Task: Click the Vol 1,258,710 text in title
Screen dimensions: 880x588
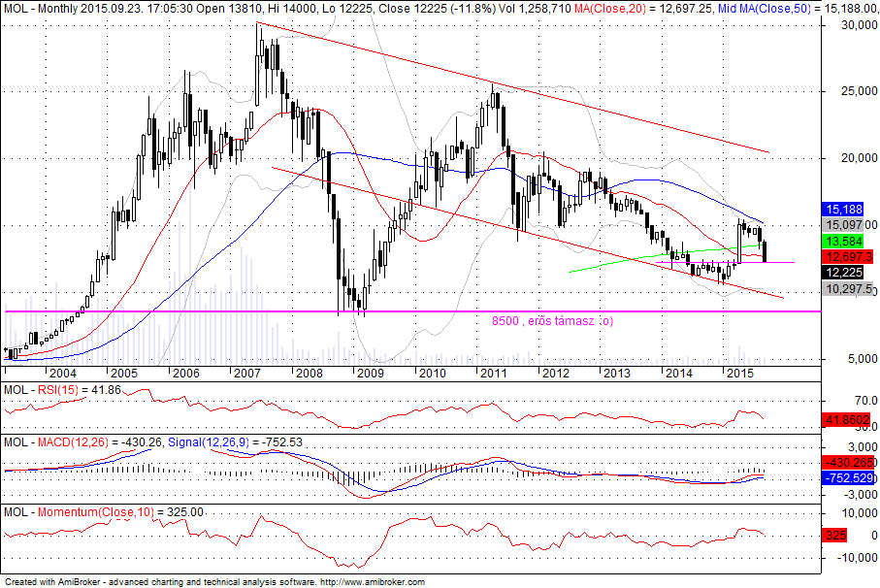Action: coord(535,9)
